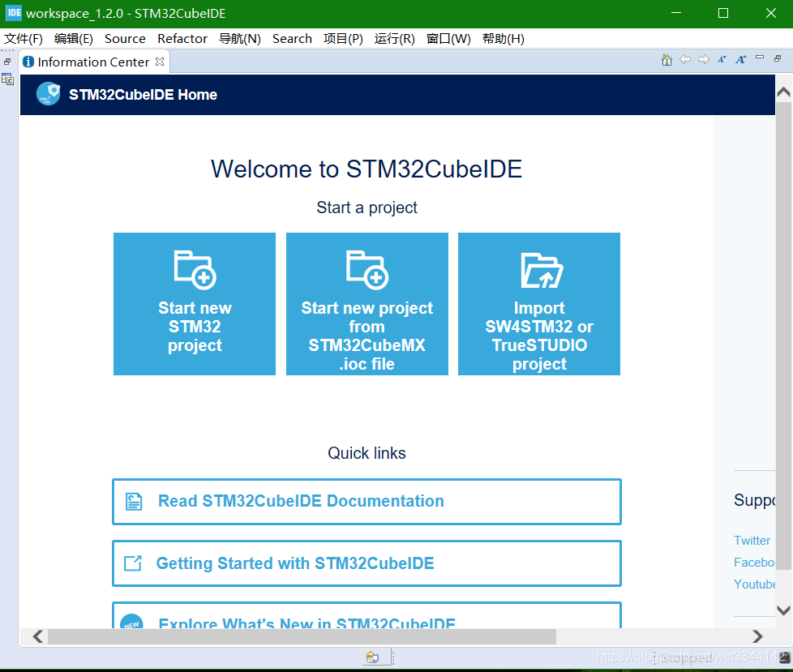Open the Twitter support link

(752, 541)
